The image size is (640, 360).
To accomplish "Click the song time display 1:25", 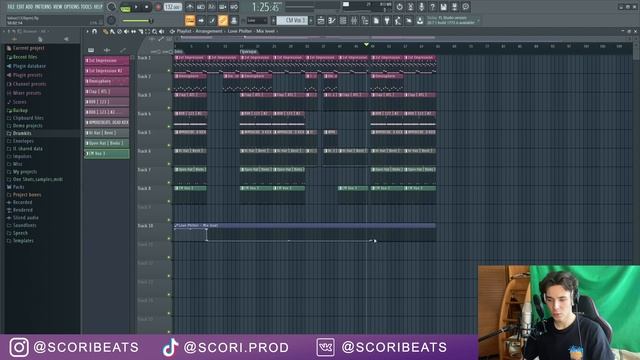I will pyautogui.click(x=266, y=7).
